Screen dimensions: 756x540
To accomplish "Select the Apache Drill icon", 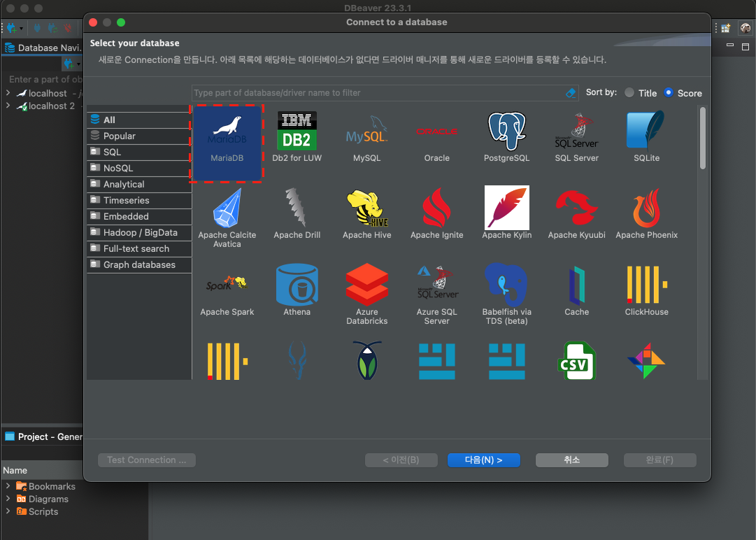I will 297,215.
